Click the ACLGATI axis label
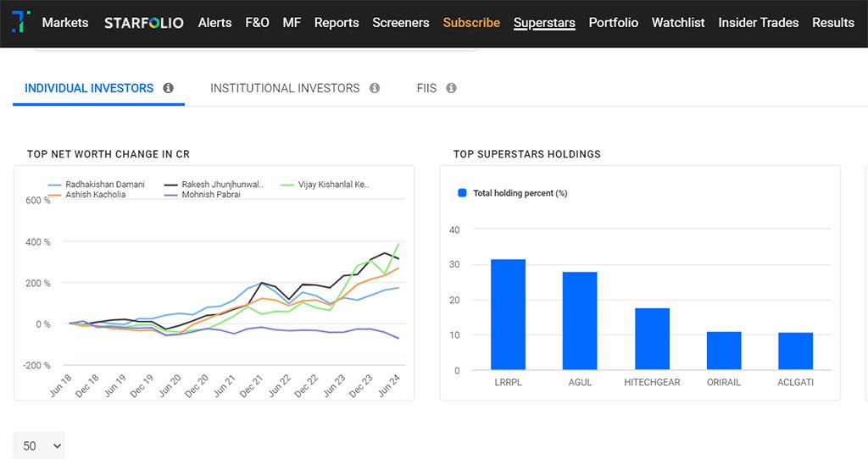This screenshot has height=459, width=868. point(795,382)
